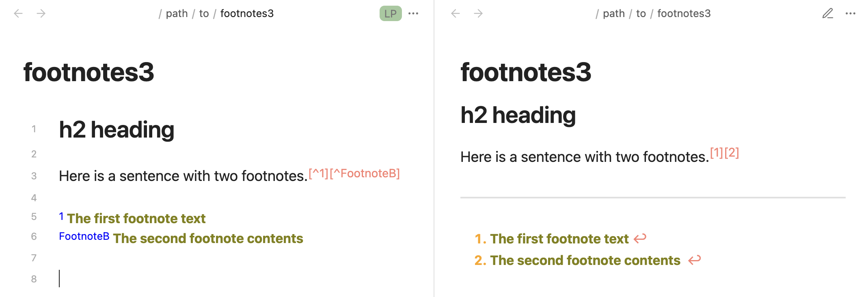Click 'path' breadcrumb in left pane
868x297 pixels.
[177, 13]
